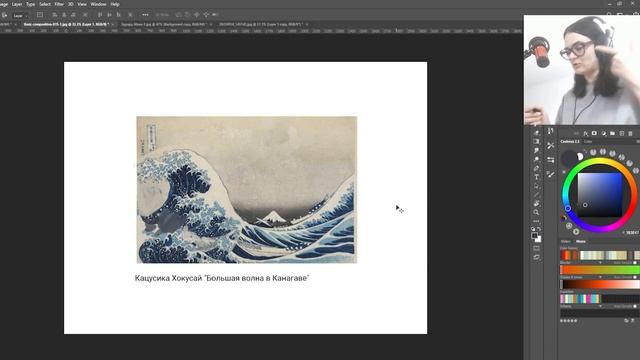Switch to the third document tab
Screen dimensions: 640x360
coord(261,24)
